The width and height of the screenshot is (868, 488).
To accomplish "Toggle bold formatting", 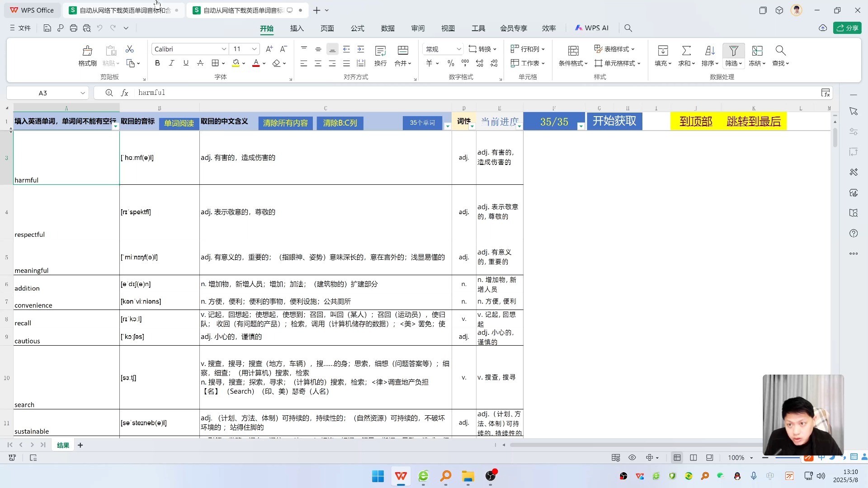I will (x=157, y=63).
